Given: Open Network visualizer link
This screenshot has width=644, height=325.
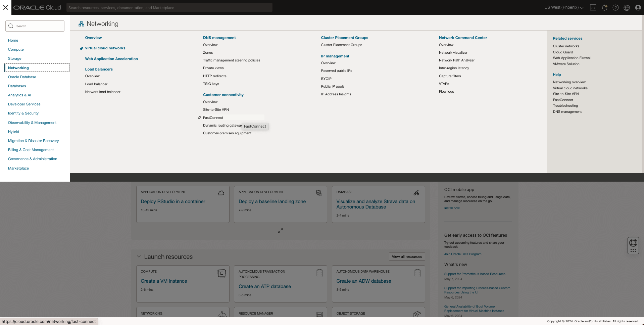Looking at the screenshot, I should [x=453, y=52].
